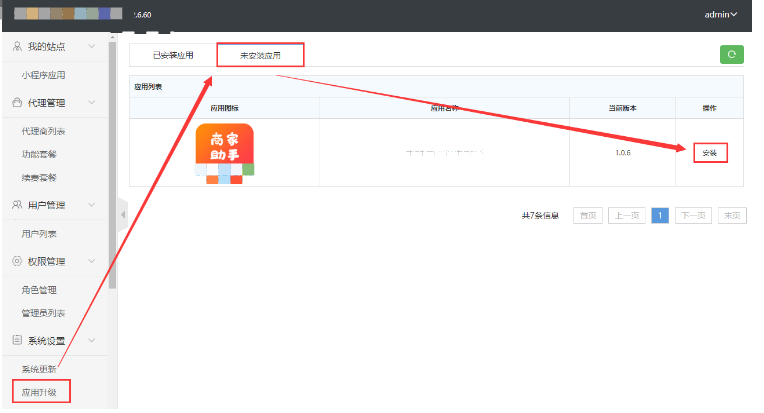Open 应用升级 in the sidebar

(39, 392)
